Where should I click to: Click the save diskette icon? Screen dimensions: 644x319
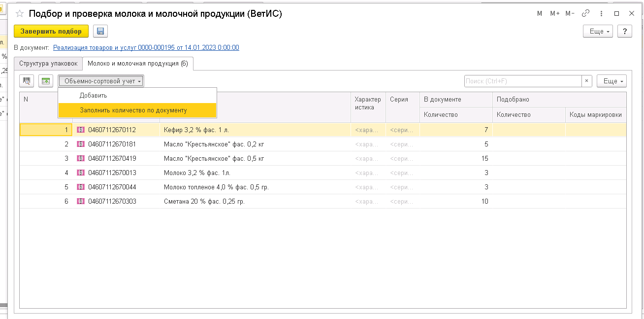click(x=100, y=31)
